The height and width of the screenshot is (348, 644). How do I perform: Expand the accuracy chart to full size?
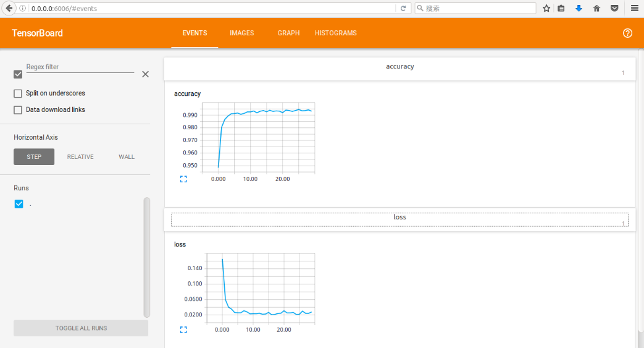183,179
